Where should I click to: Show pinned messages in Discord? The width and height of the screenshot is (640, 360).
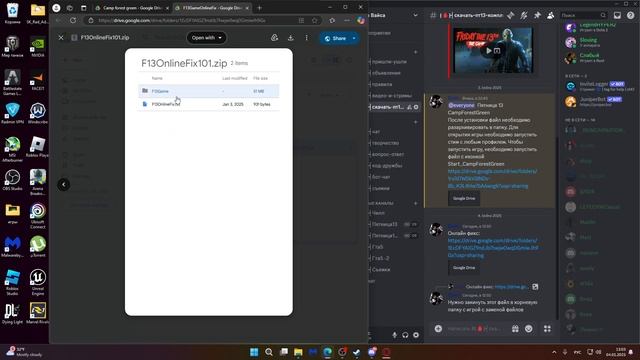(x=537, y=15)
